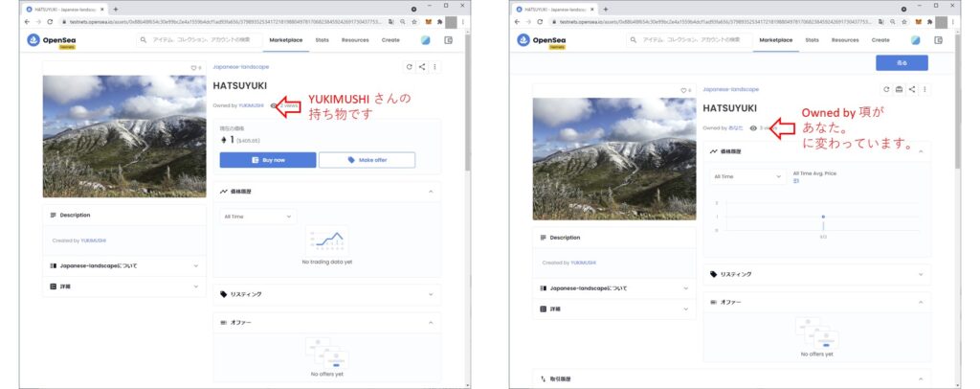
Task: Click the translate page icon in the left window
Action: (390, 21)
